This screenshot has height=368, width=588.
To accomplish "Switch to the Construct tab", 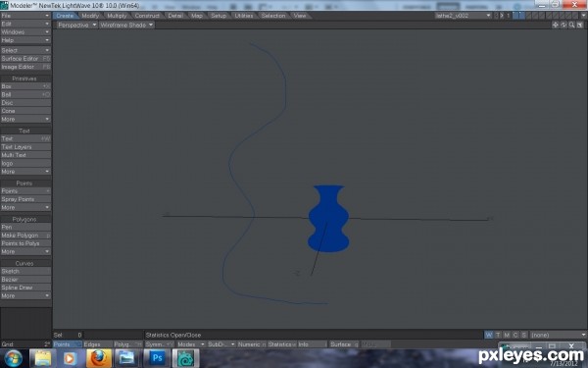I will pos(147,16).
